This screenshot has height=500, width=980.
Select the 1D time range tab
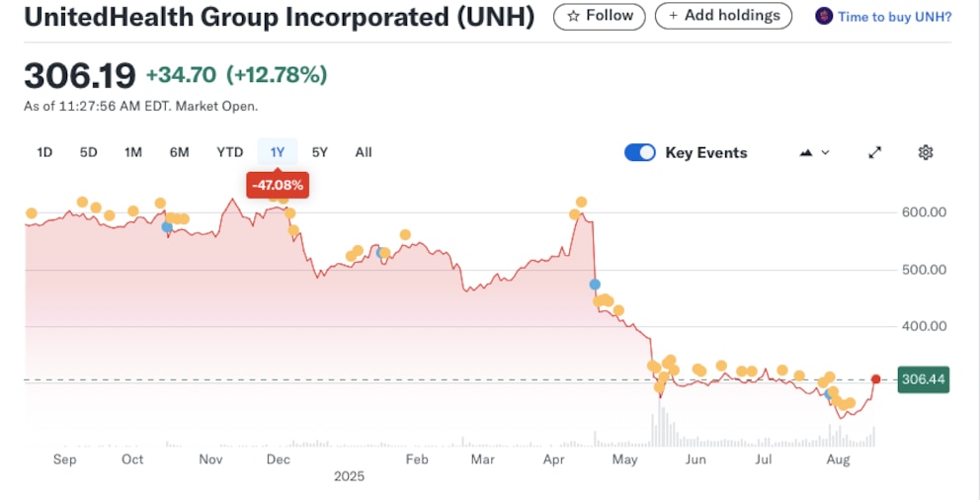[x=44, y=152]
